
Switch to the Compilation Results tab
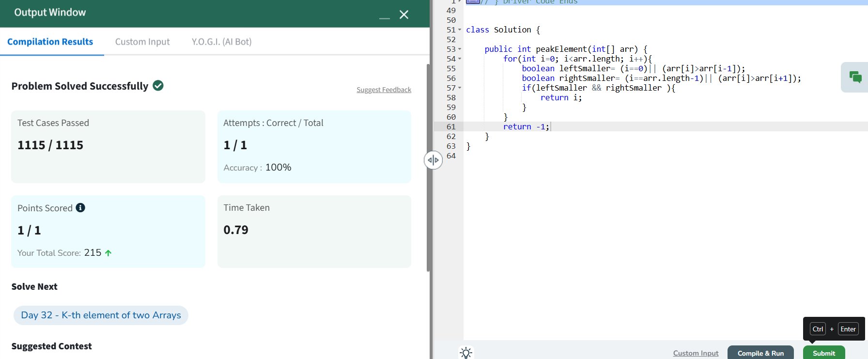(50, 42)
